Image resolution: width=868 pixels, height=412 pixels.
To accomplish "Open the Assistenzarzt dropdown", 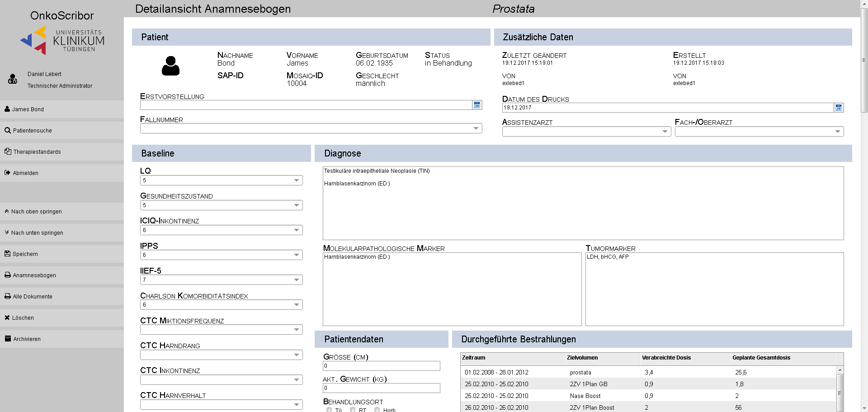I will pyautogui.click(x=586, y=132).
